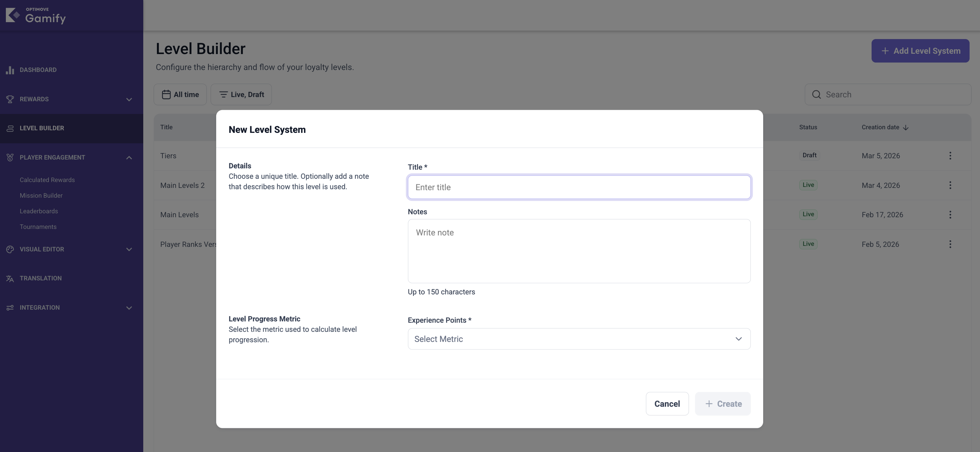Click the Dashboard bar chart icon
Viewport: 980px width, 452px height.
click(10, 70)
